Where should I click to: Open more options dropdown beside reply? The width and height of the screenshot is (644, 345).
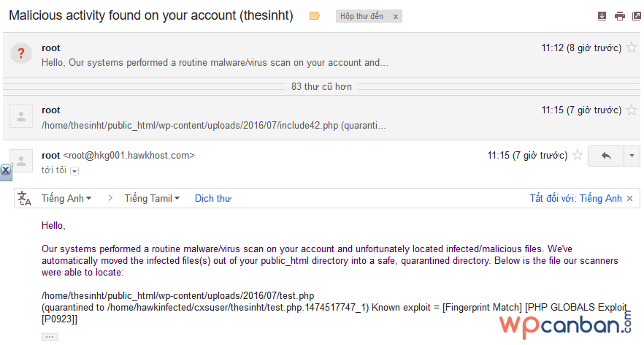click(632, 156)
